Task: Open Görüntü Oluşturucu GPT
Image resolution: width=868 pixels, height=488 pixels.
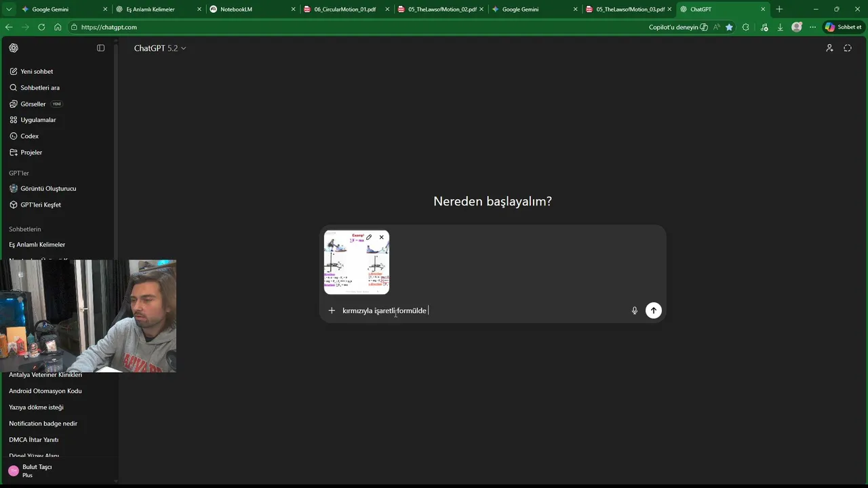Action: pyautogui.click(x=48, y=188)
